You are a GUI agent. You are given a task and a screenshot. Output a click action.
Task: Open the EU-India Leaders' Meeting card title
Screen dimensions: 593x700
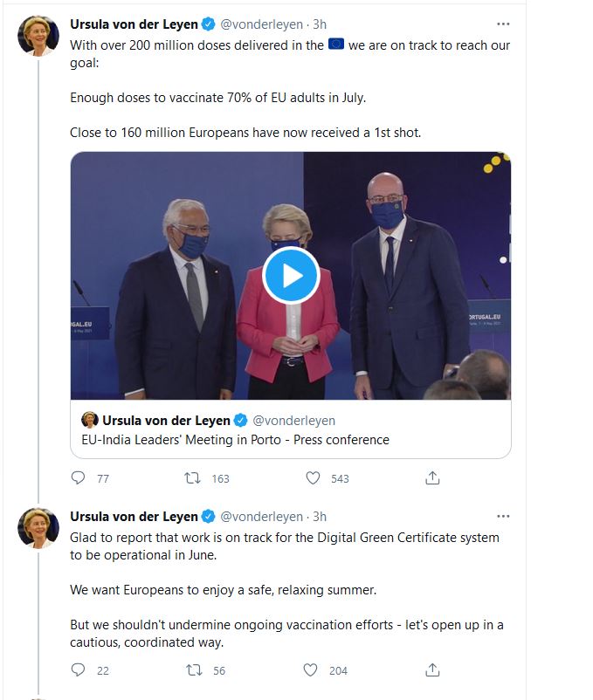tap(230, 440)
